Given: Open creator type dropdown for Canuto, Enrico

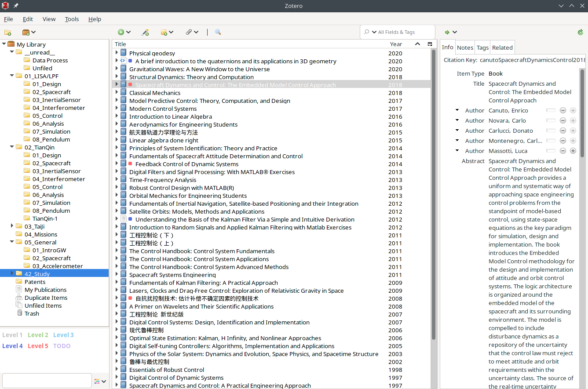Looking at the screenshot, I should tap(457, 110).
